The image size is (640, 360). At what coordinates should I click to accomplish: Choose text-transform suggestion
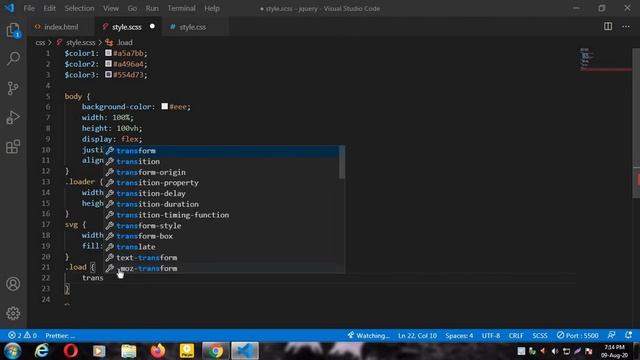coord(222,258)
